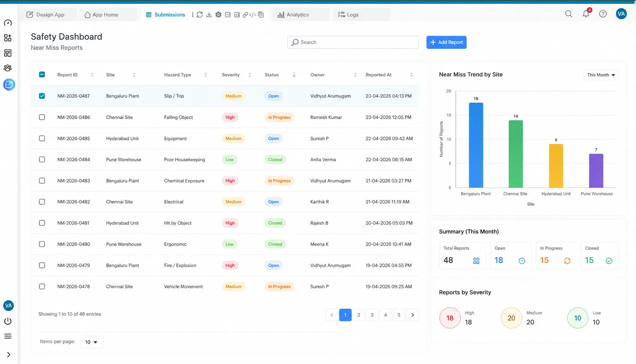The height and width of the screenshot is (364, 636).
Task: Open the This Month chart dropdown
Action: [601, 75]
